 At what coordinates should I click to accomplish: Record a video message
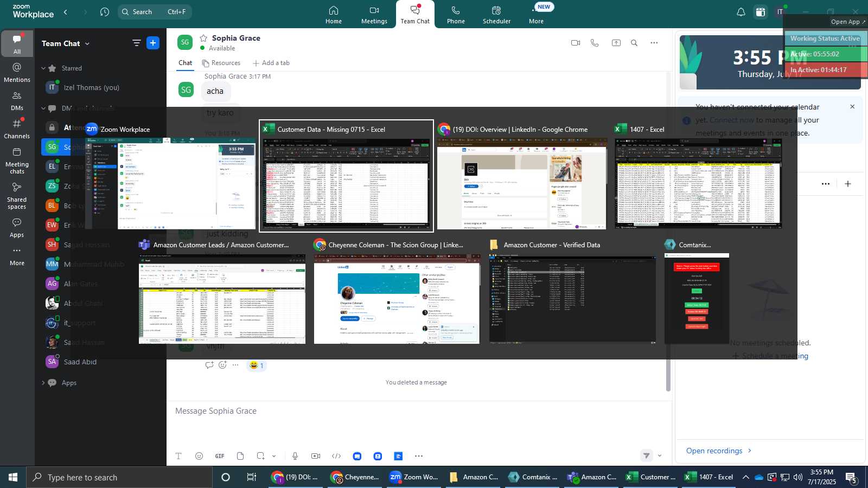316,456
